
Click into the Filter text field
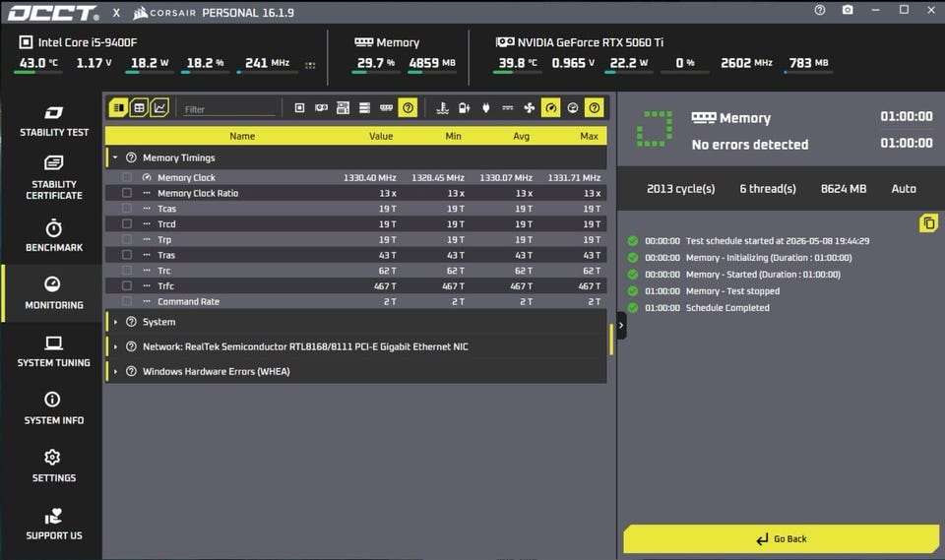pos(229,109)
